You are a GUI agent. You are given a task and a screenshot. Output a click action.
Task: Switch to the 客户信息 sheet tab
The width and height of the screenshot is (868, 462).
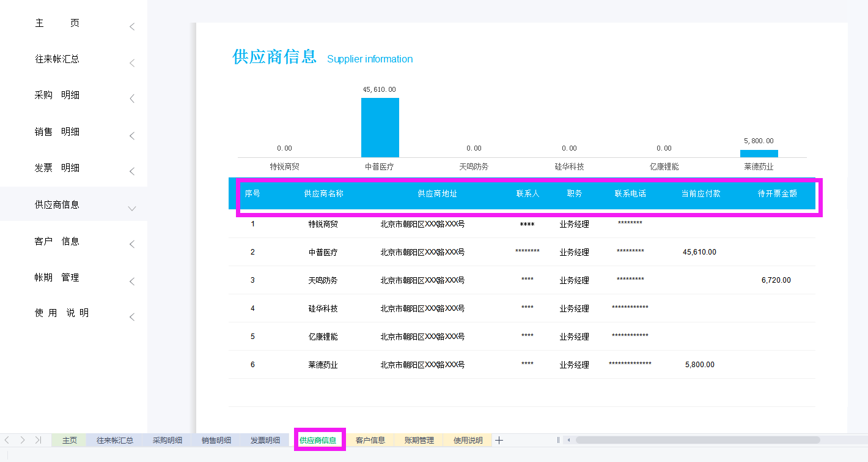(x=370, y=439)
